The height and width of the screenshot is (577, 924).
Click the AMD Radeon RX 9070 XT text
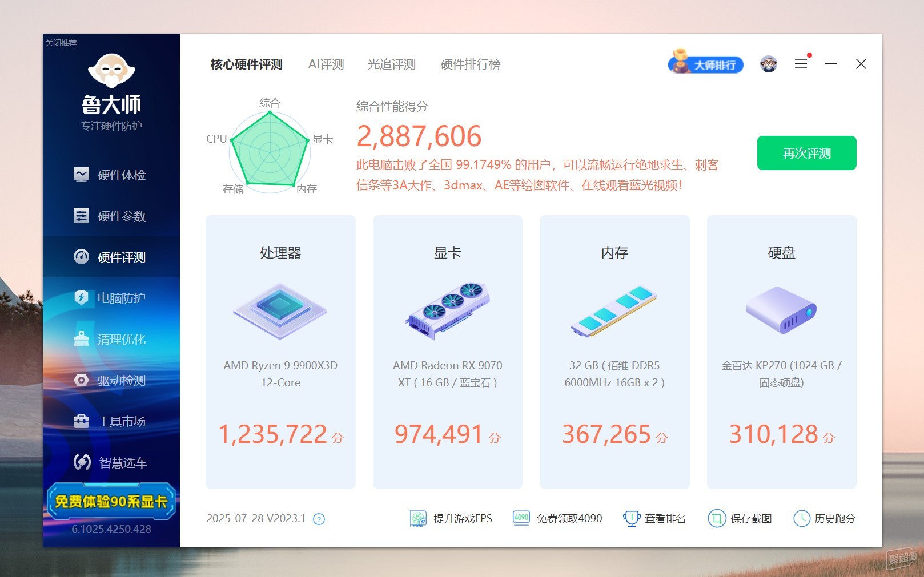pos(448,374)
